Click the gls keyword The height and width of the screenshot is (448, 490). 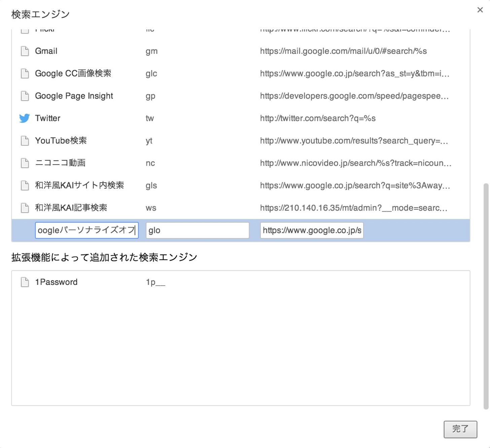pos(151,186)
